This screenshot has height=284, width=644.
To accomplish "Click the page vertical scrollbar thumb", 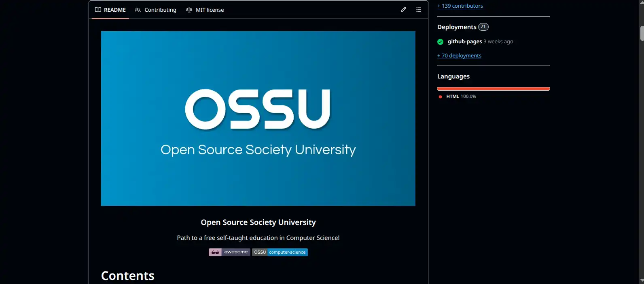I will [642, 34].
